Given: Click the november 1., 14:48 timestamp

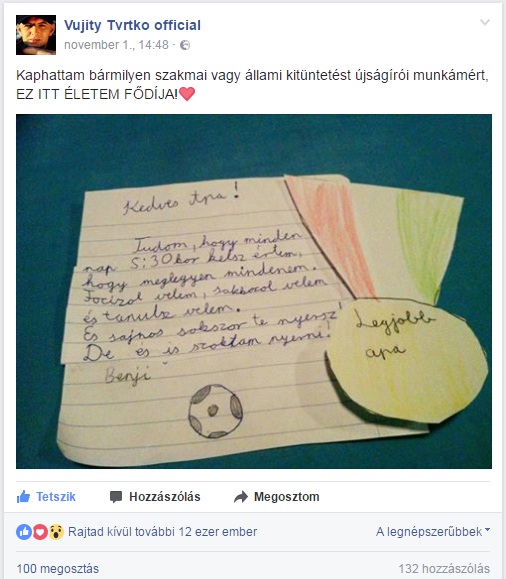Looking at the screenshot, I should point(116,45).
